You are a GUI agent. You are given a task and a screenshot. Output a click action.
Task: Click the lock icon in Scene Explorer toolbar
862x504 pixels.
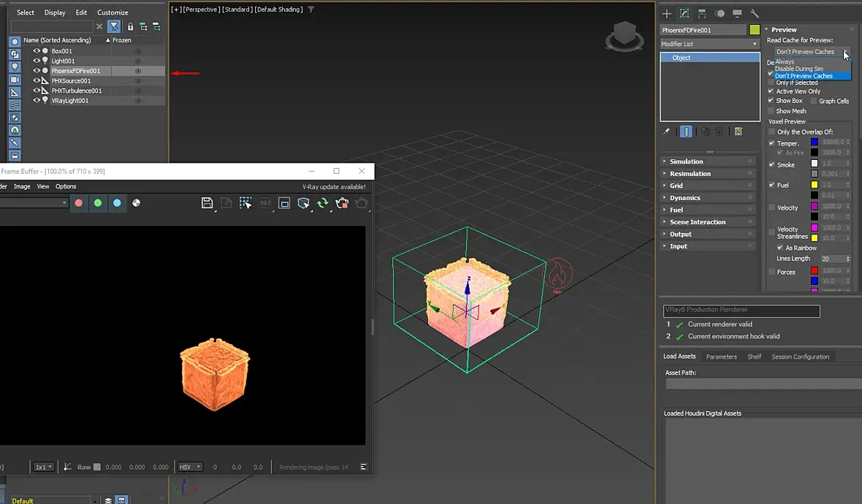click(x=130, y=26)
